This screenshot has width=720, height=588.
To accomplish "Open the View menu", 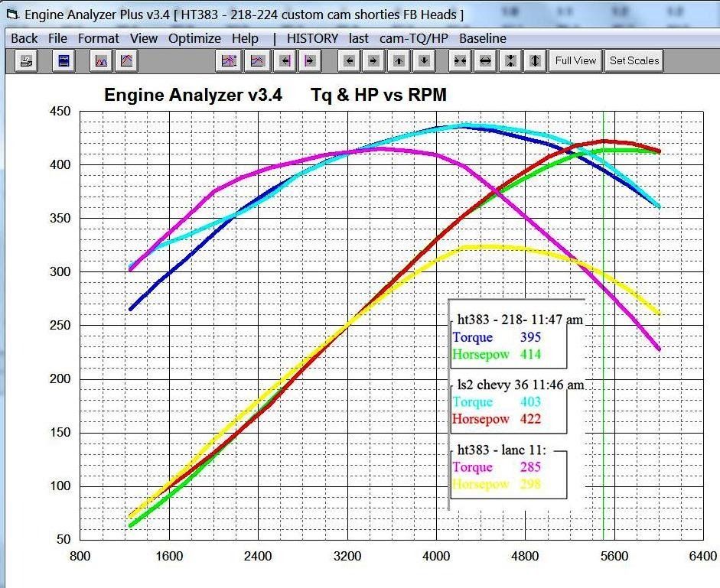I will 144,38.
